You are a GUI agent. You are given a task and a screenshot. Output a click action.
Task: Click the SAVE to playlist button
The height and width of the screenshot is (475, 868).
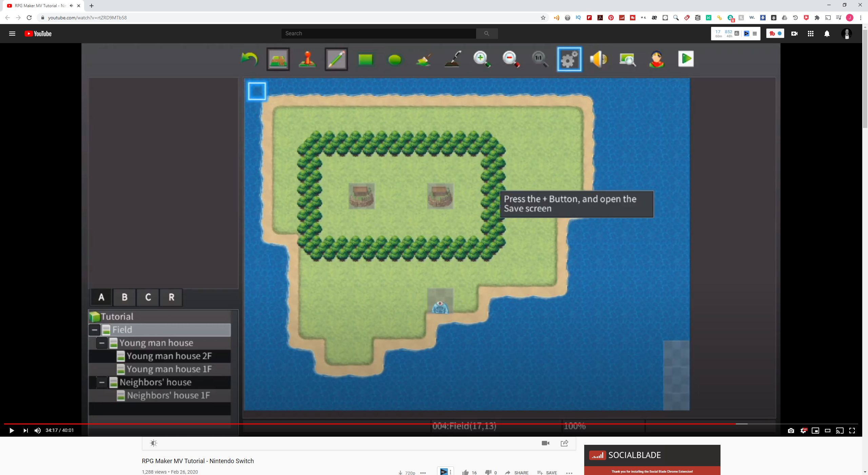547,472
